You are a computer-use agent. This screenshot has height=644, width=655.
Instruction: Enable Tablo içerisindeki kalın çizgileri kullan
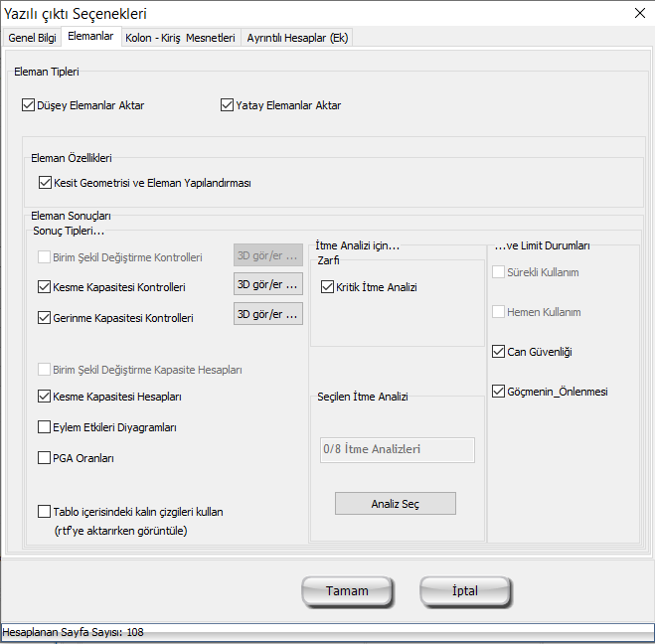click(44, 512)
